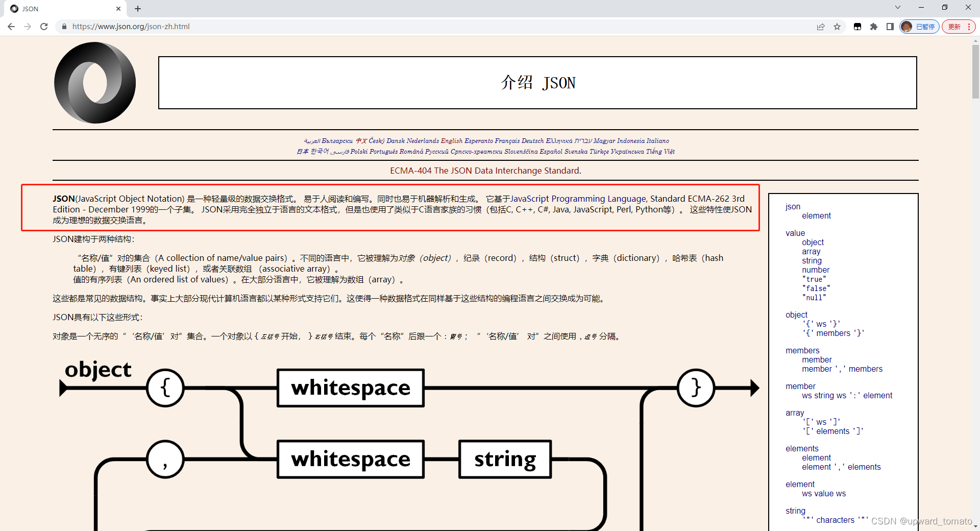Viewport: 980px width, 531px height.
Task: Switch language to Ελληνικά
Action: tap(559, 141)
